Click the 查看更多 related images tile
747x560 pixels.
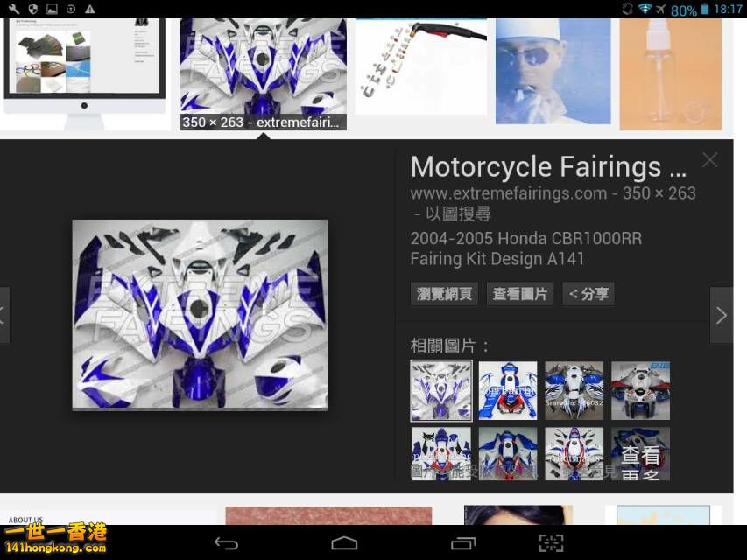click(640, 454)
